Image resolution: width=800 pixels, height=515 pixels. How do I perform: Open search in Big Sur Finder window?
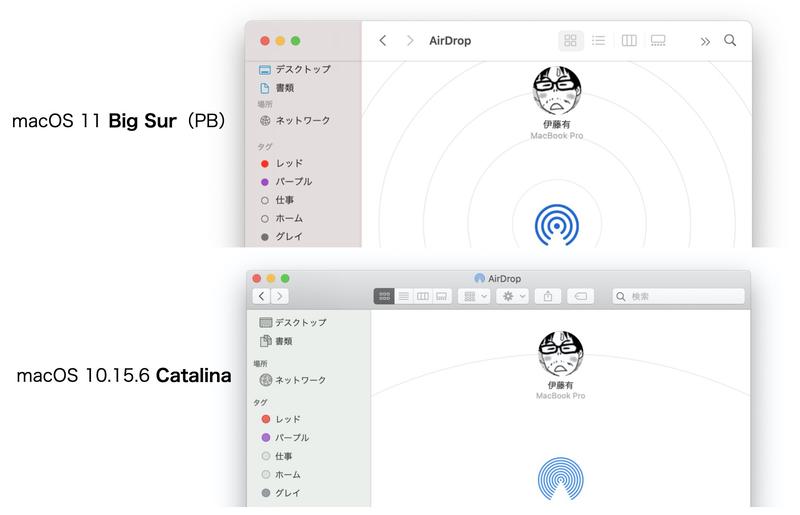(x=730, y=40)
